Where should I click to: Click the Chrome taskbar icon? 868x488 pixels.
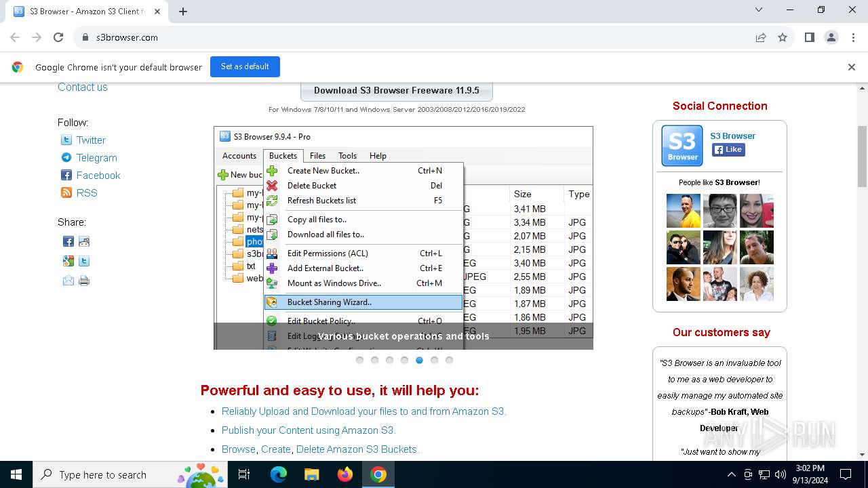(x=378, y=474)
